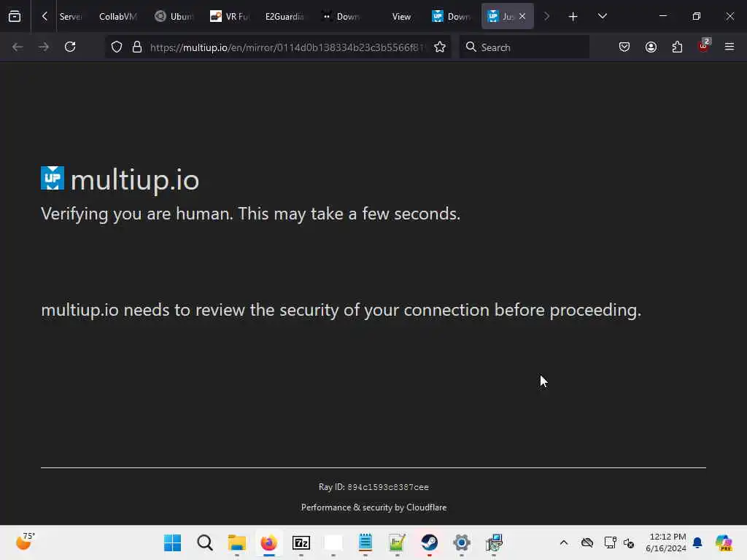This screenshot has width=747, height=560.
Task: Switch to the VR Fu tab
Action: pos(230,17)
